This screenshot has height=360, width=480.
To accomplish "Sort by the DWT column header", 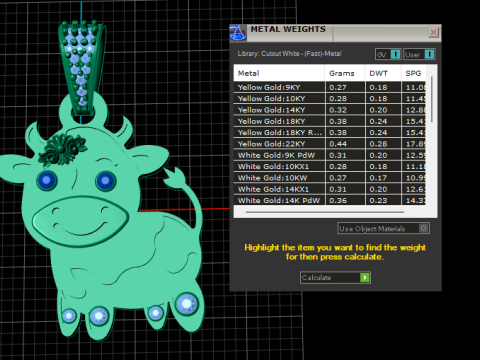I will pos(383,73).
